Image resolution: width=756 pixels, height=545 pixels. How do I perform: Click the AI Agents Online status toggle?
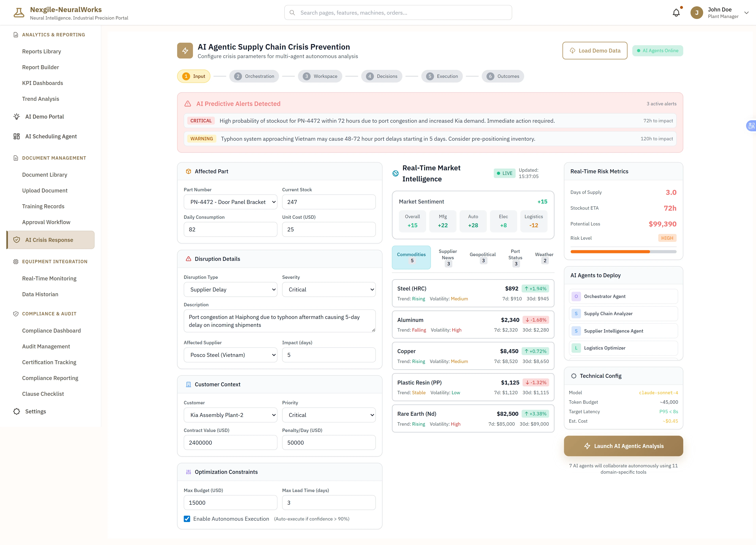[x=657, y=50]
